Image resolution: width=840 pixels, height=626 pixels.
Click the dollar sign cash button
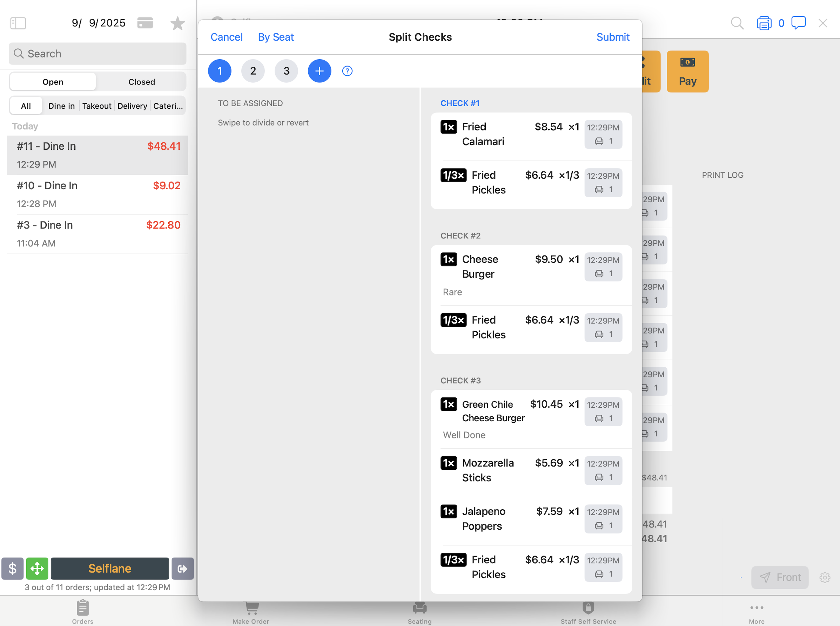[13, 569]
